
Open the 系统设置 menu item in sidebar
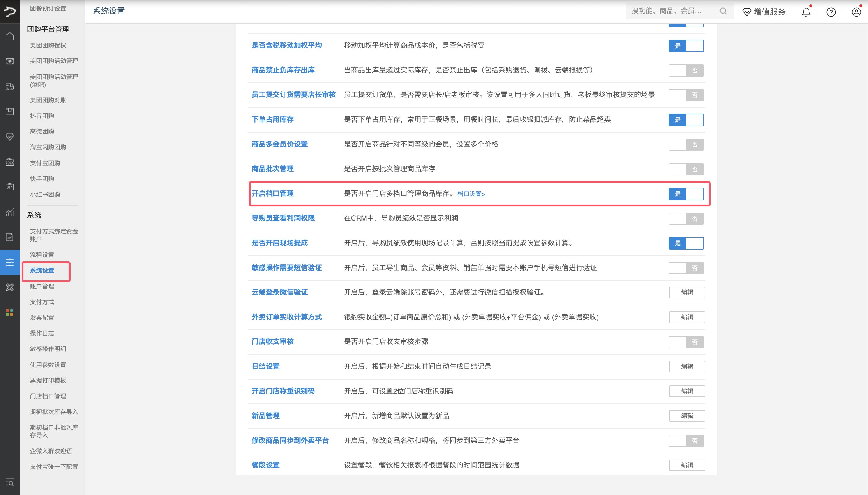click(42, 271)
